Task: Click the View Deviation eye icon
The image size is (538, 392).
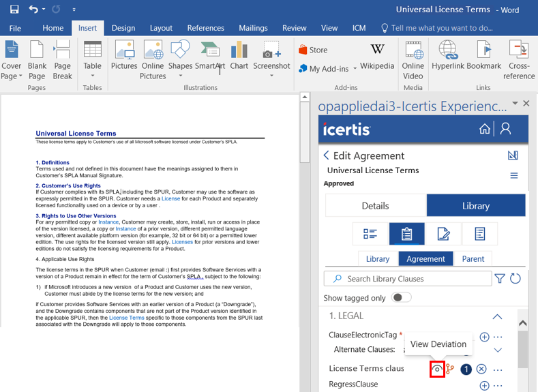Action: tap(437, 370)
